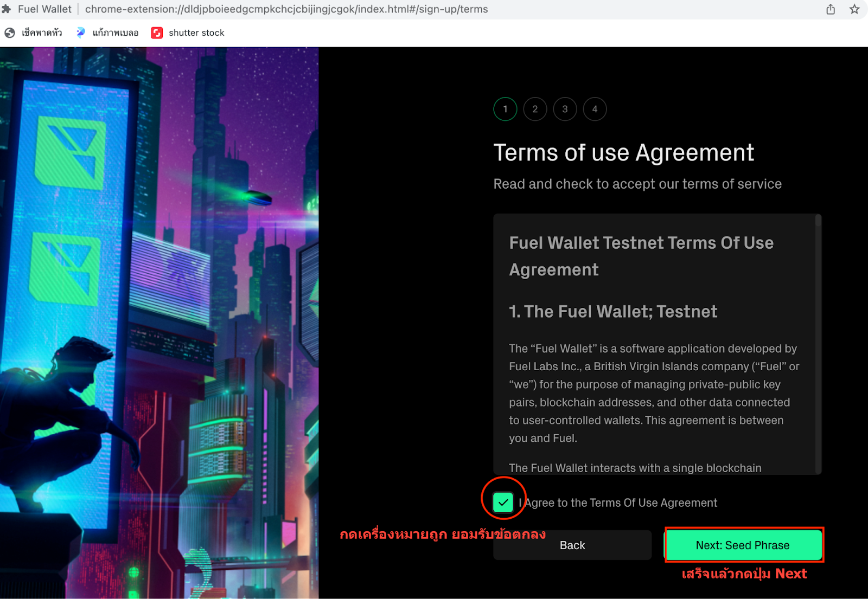The image size is (868, 599).
Task: Click 'Read and check to accept' subtitle
Action: [x=637, y=184]
